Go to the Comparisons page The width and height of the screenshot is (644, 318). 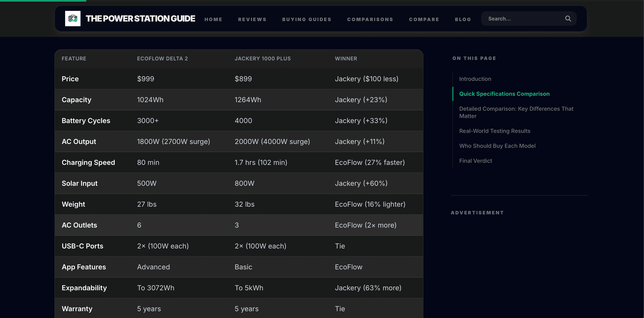coord(370,19)
